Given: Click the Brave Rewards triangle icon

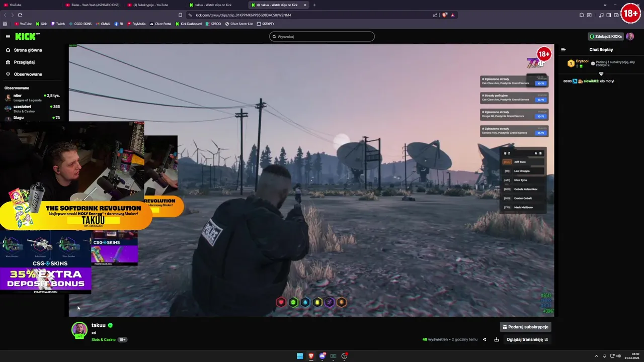Looking at the screenshot, I should 452,15.
